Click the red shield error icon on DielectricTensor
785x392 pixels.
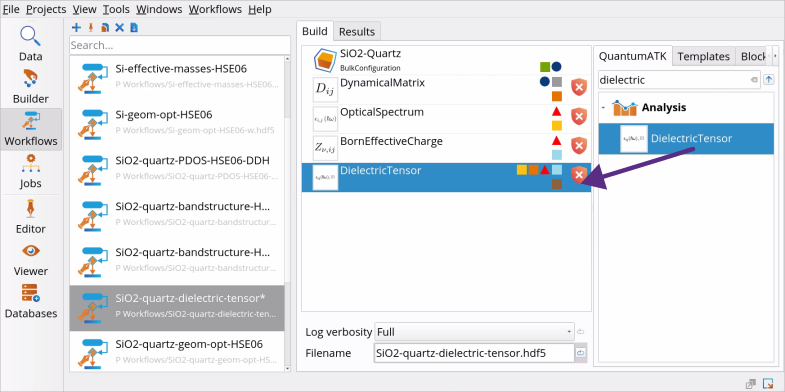tap(579, 175)
